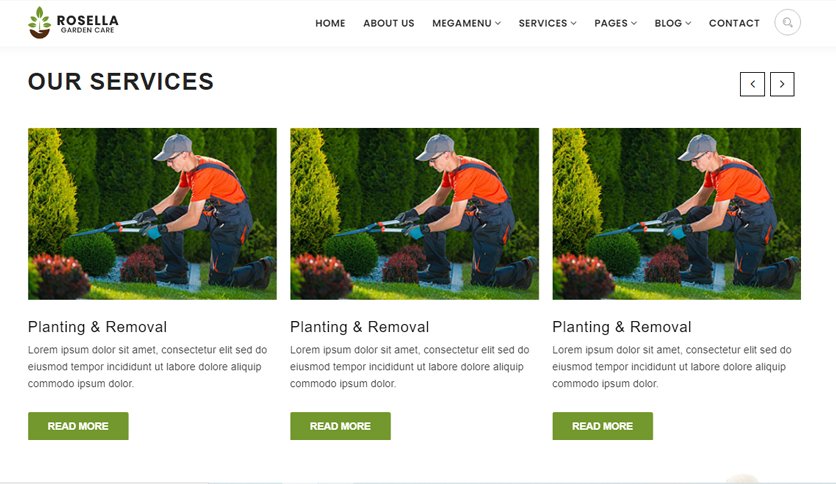Navigate to the Contact page
Image resolution: width=836 pixels, height=484 pixels.
734,23
